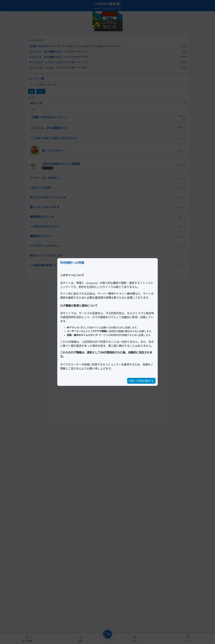Screen dimensions: 215x644
Task: Open the 設定 gear icon
Action: [x=134, y=638]
